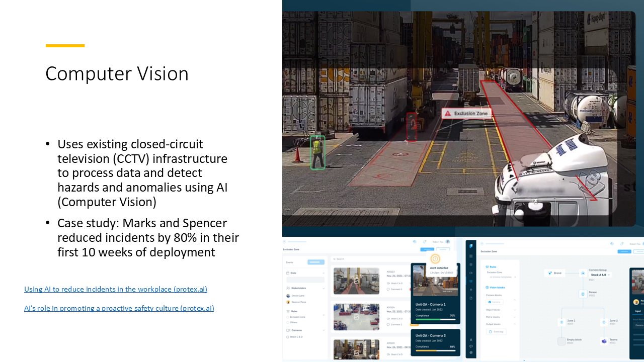644x362 pixels.
Task: Click the alert detected warning icon
Action: click(435, 258)
